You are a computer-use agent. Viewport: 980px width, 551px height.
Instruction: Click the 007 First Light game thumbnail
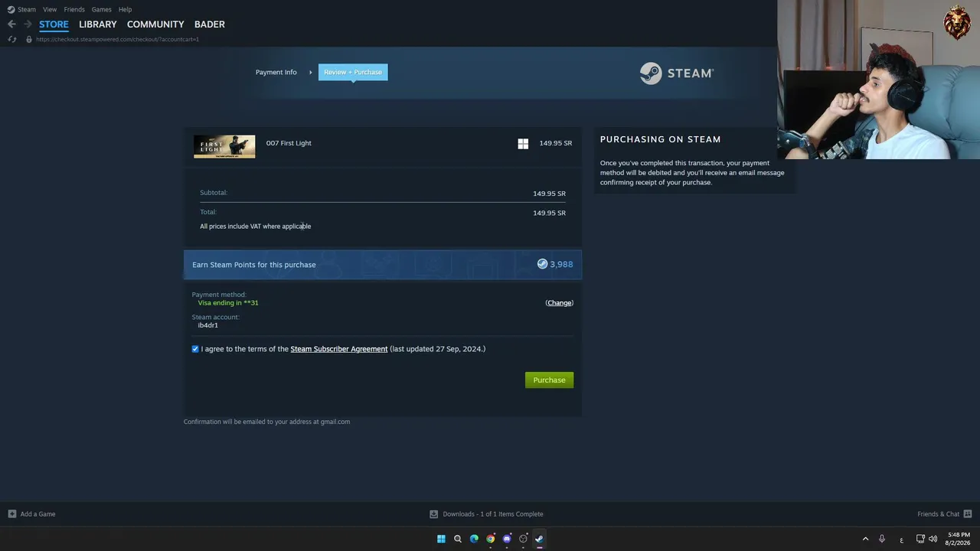[x=224, y=146]
